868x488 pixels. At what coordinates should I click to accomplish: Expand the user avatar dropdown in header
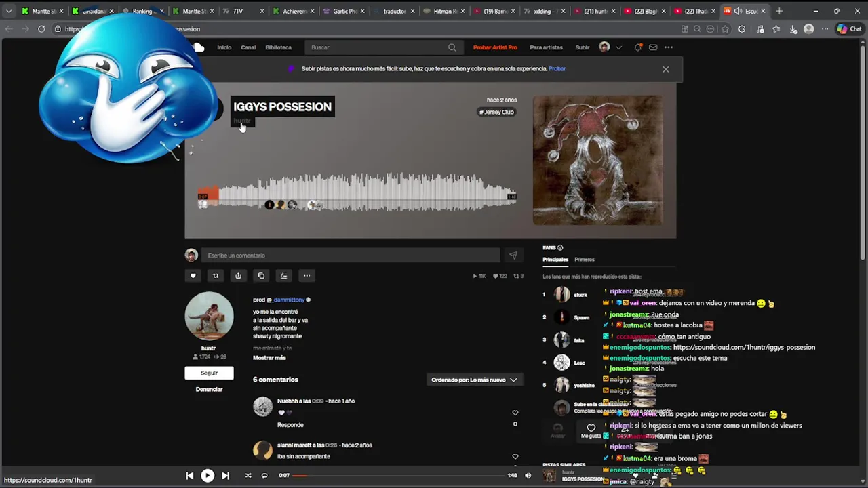tap(618, 47)
